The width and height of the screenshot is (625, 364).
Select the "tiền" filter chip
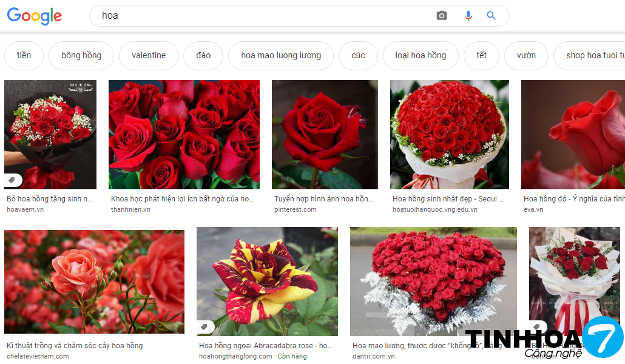click(24, 56)
